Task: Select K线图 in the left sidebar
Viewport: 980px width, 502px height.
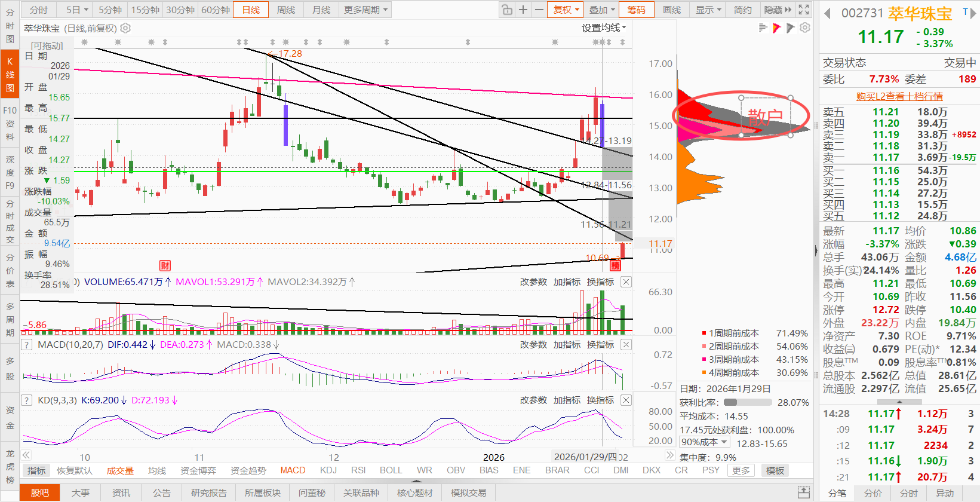Action: [x=10, y=75]
